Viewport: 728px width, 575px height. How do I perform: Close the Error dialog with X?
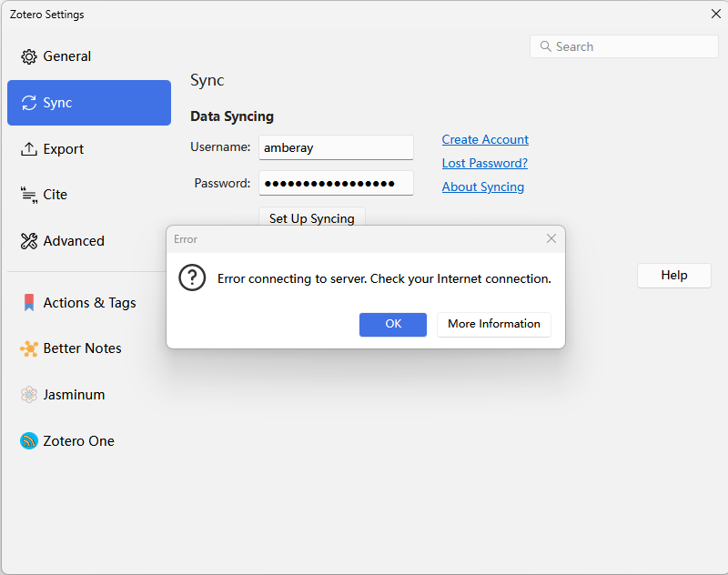click(x=551, y=238)
